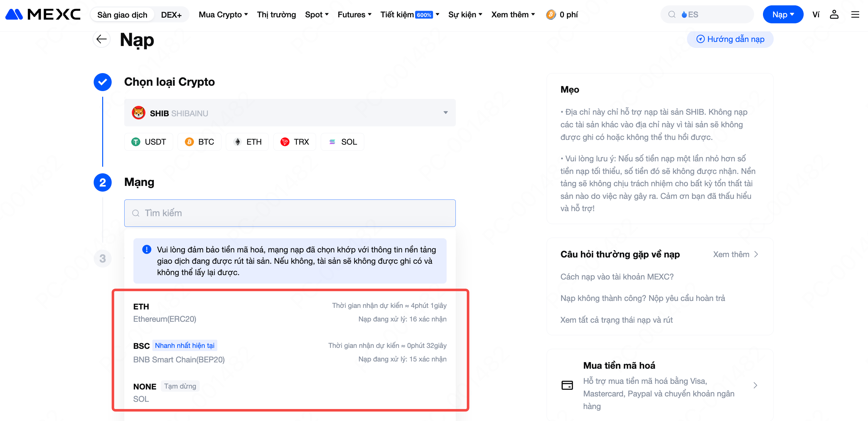Open the user profile icon
Screen dimensions: 868x421
click(834, 14)
